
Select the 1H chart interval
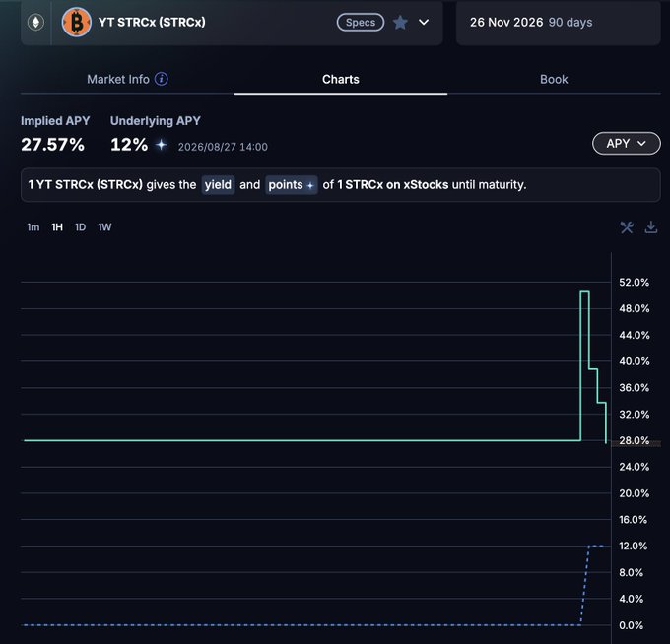click(57, 227)
